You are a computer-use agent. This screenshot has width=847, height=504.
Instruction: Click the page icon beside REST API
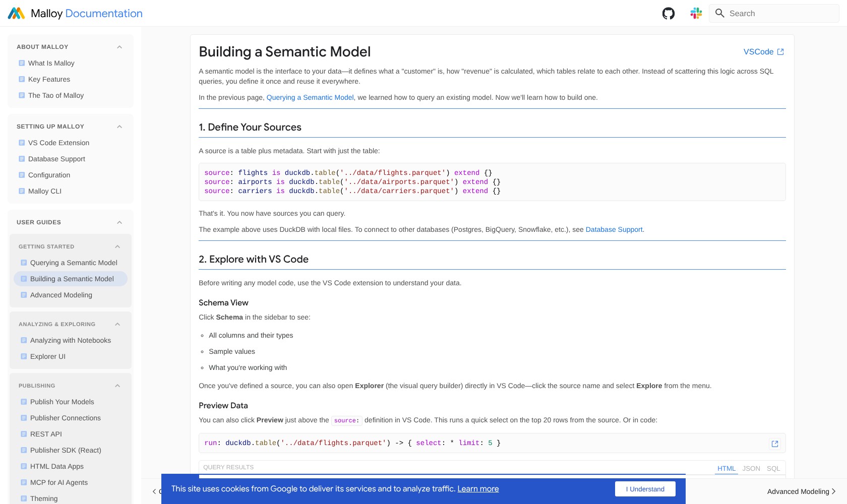tap(24, 434)
